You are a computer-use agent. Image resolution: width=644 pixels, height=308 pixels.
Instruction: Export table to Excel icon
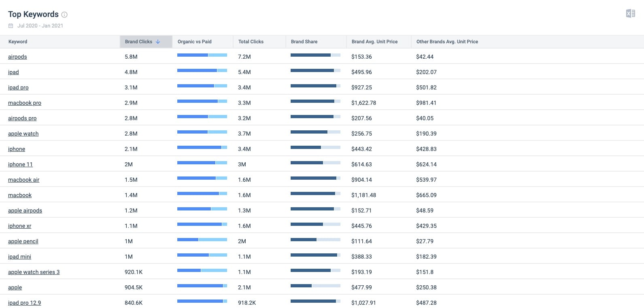pyautogui.click(x=630, y=14)
